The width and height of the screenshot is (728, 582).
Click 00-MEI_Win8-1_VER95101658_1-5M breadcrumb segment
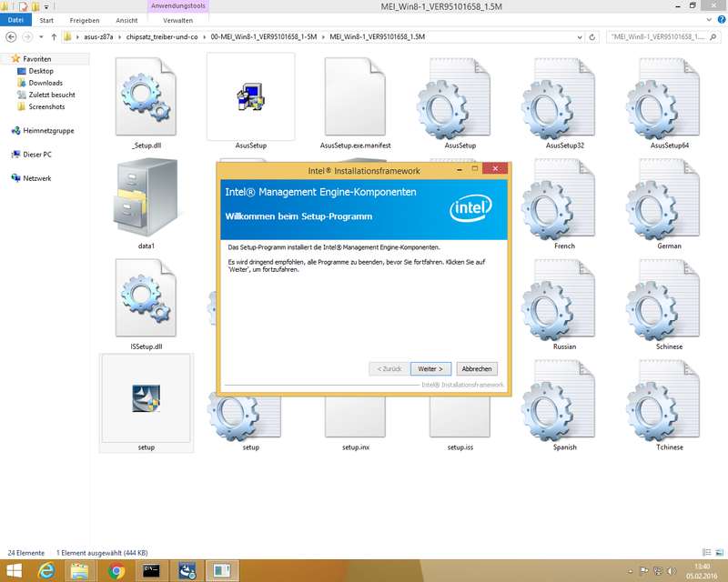click(264, 36)
